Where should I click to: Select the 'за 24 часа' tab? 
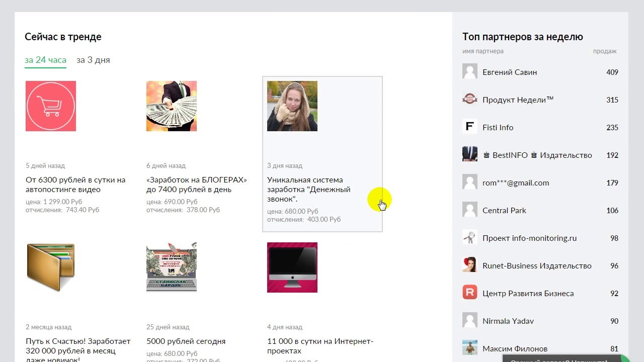click(x=45, y=60)
